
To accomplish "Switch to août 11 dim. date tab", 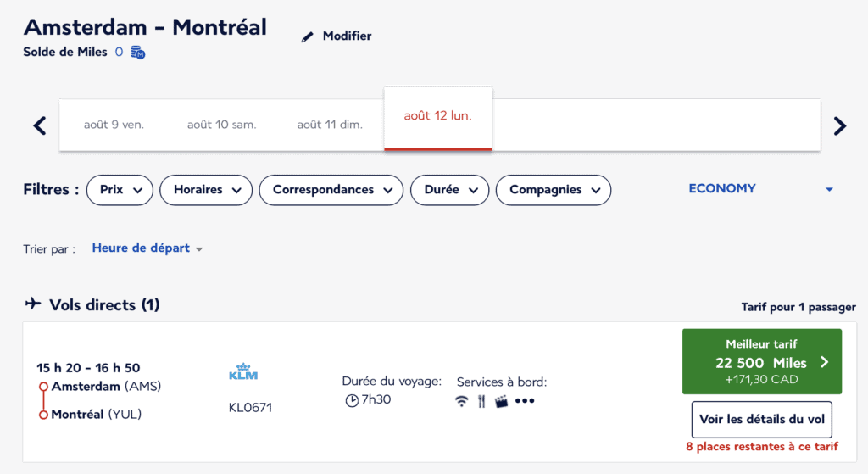I will 330,125.
